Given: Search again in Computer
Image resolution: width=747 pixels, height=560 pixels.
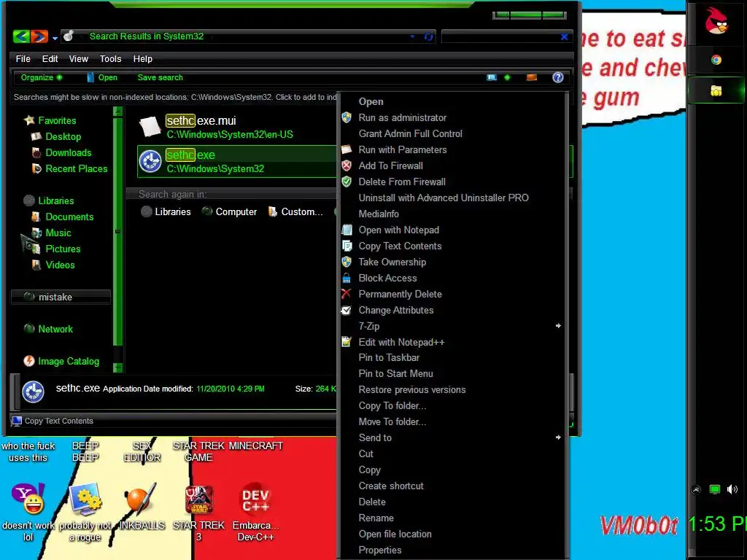Looking at the screenshot, I should (x=229, y=211).
